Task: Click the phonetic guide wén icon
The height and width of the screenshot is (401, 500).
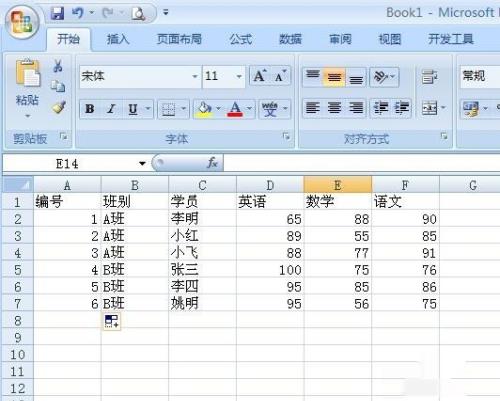Action: (x=270, y=109)
